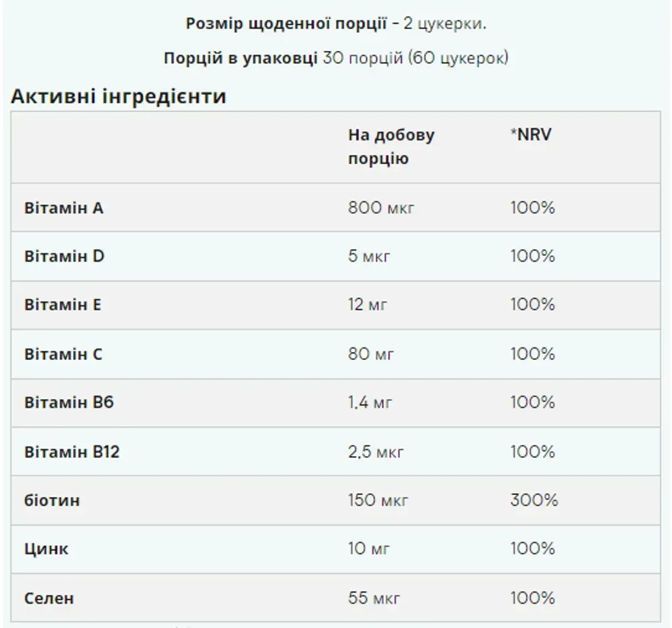The height and width of the screenshot is (628, 672).
Task: Click the '300%' NRV value for biotin
Action: 534,500
